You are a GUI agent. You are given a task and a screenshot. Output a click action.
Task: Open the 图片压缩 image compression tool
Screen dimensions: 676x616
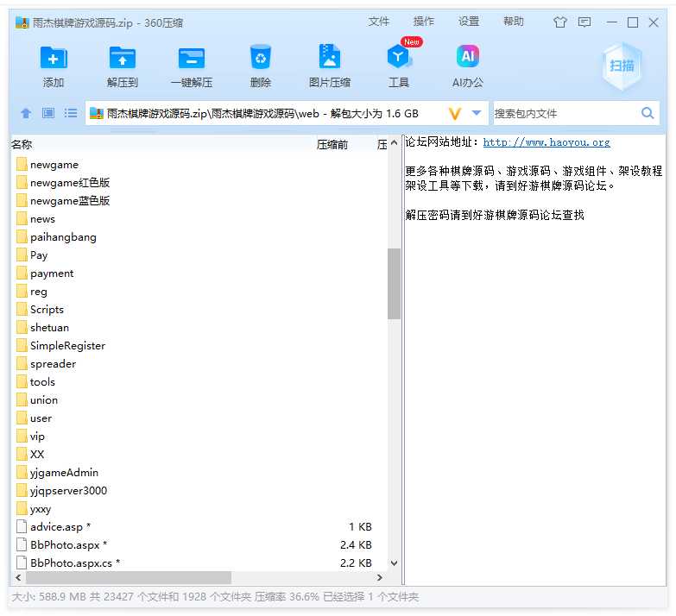330,56
